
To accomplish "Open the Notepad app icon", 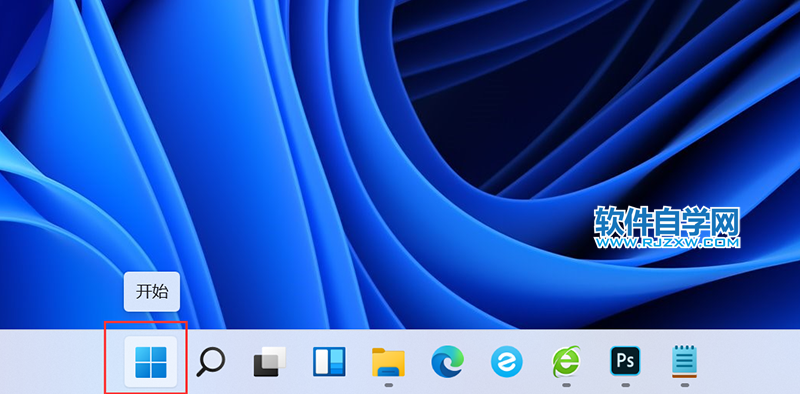I will pos(685,361).
